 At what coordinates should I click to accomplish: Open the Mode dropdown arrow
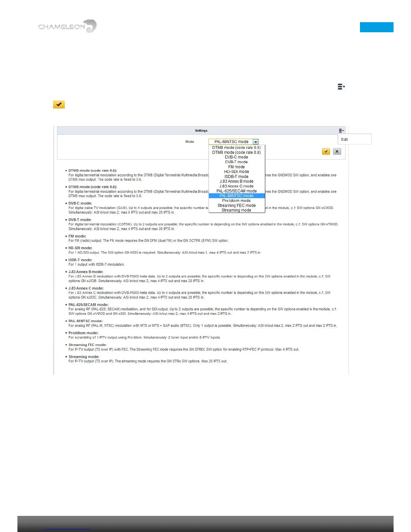(256, 142)
